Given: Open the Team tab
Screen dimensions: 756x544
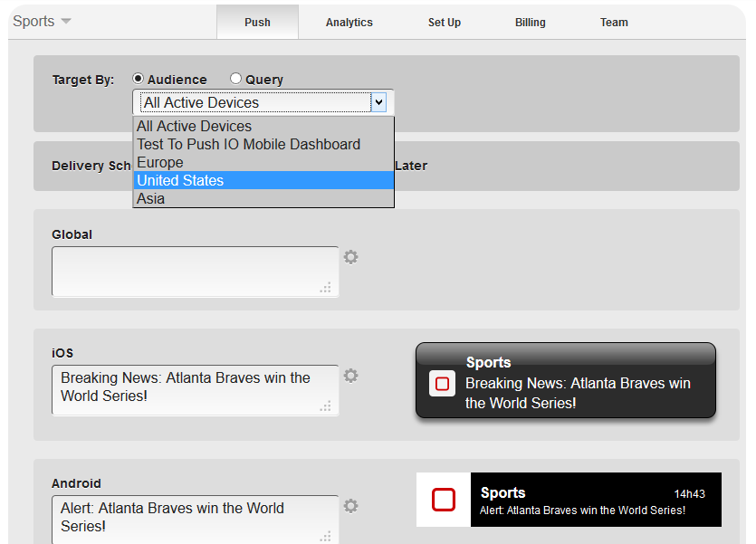Looking at the screenshot, I should click(x=614, y=22).
